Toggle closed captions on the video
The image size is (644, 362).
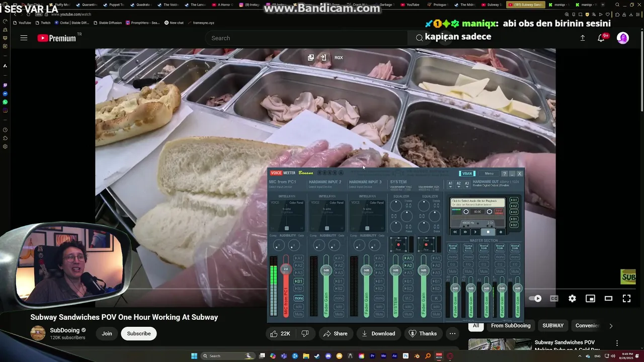coord(554,298)
